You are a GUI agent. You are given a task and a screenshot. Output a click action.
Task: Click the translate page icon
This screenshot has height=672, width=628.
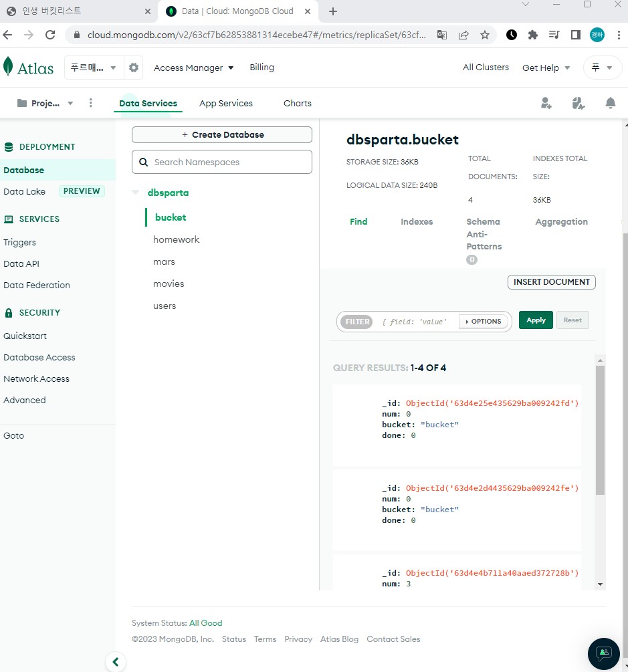coord(442,35)
